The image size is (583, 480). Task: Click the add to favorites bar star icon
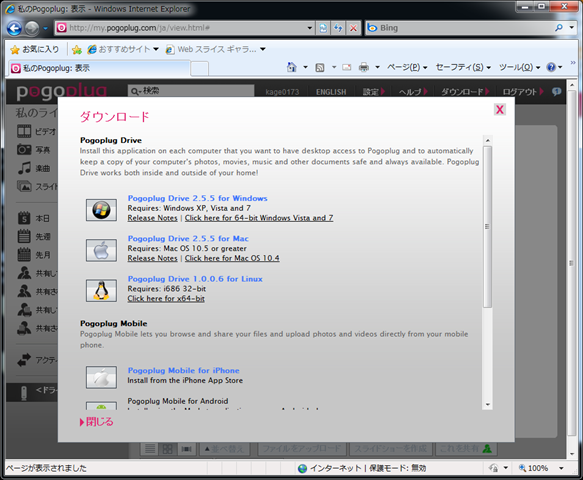pos(77,49)
